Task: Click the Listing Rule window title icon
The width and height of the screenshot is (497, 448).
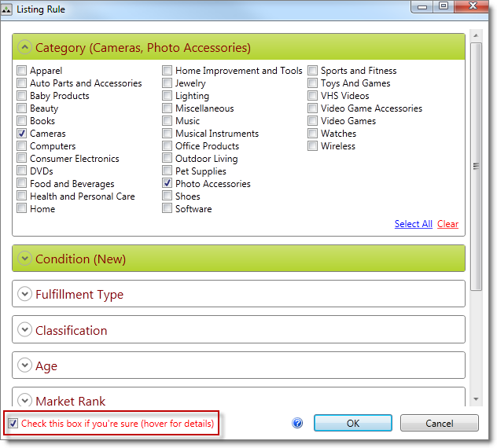Action: coord(9,9)
